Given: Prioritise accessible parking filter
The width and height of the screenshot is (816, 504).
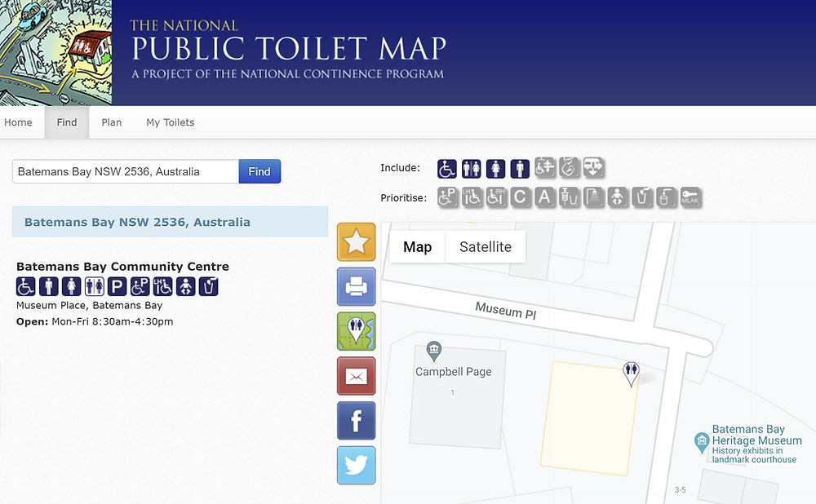Looking at the screenshot, I should 447,197.
